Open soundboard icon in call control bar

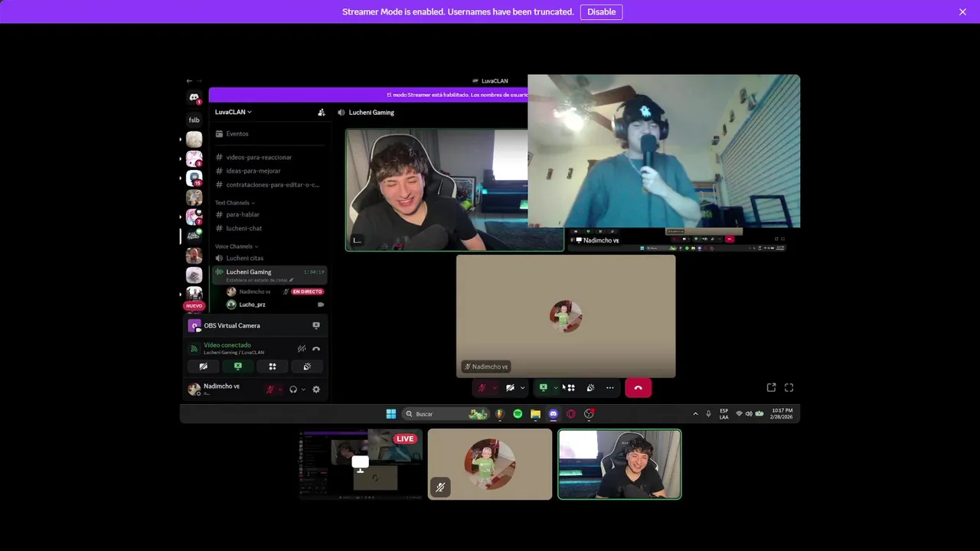click(x=590, y=388)
